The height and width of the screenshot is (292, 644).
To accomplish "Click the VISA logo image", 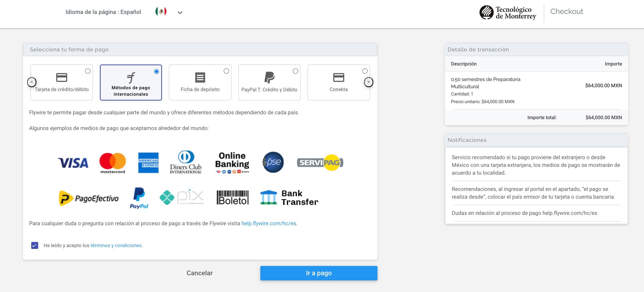I will 73,163.
